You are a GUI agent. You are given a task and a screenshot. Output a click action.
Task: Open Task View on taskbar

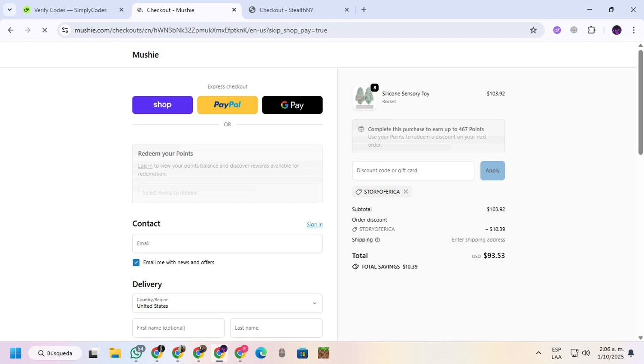94,353
